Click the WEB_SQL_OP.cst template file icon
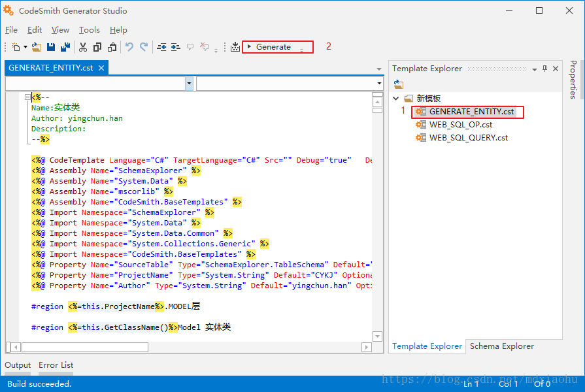The image size is (585, 392). point(420,125)
